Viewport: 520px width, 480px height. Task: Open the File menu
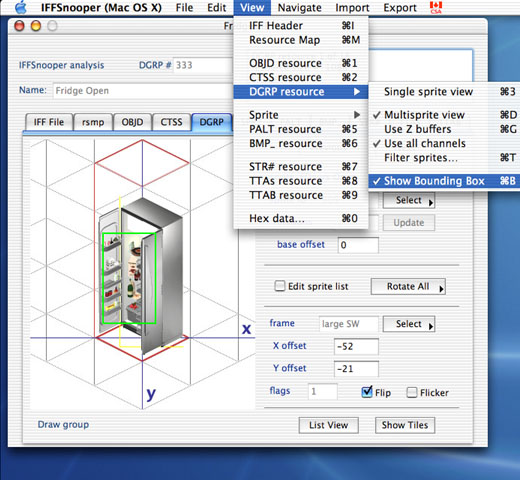pos(184,7)
